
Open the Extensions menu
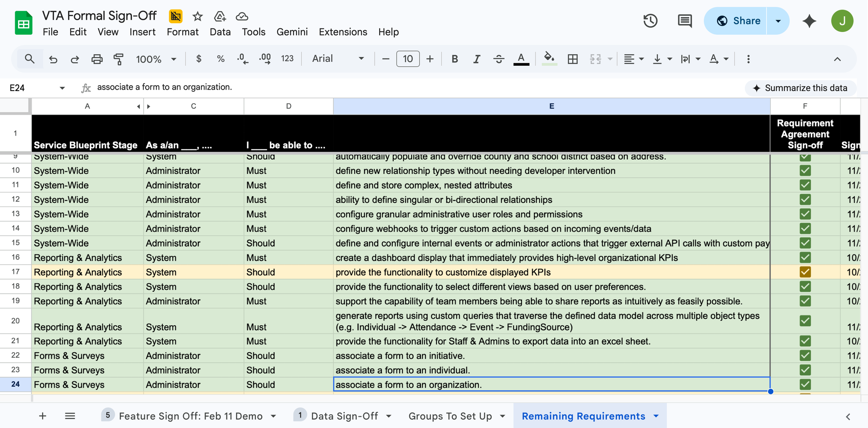pos(343,32)
